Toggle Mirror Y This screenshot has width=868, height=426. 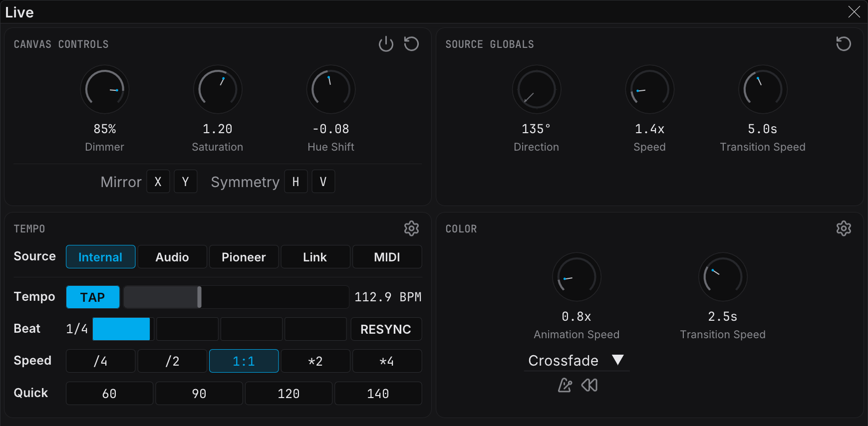click(x=186, y=182)
